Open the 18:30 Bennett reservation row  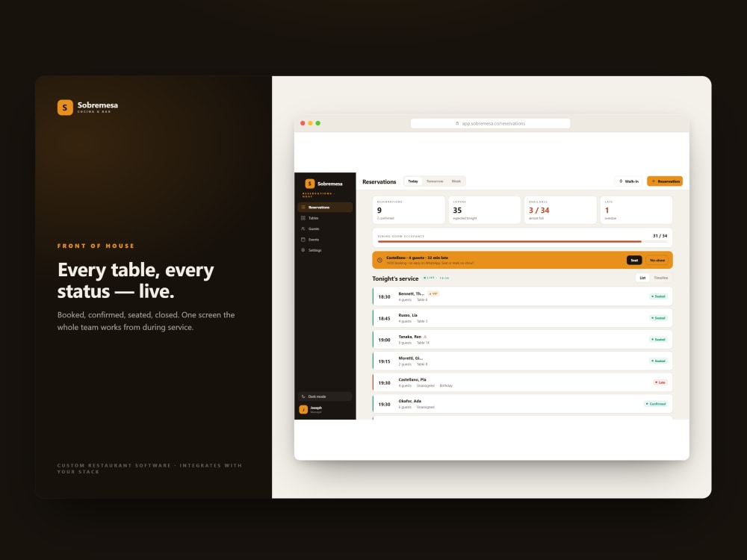tap(522, 296)
